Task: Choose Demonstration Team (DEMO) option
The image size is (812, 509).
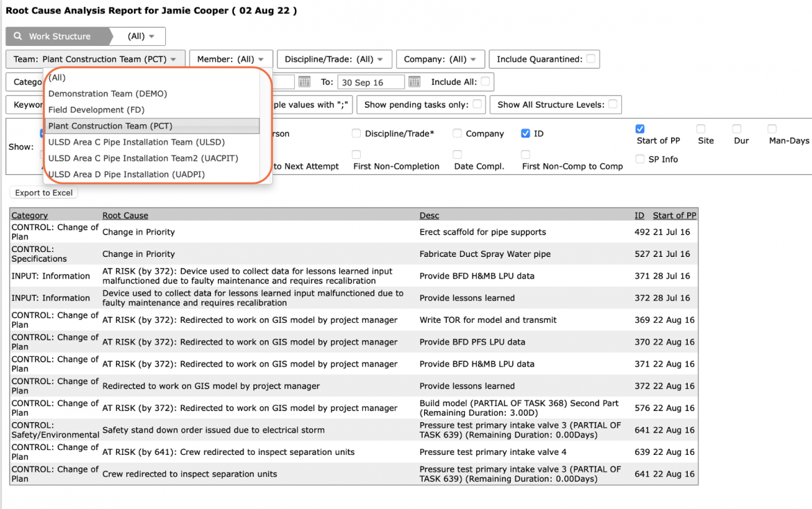Action: pos(152,93)
